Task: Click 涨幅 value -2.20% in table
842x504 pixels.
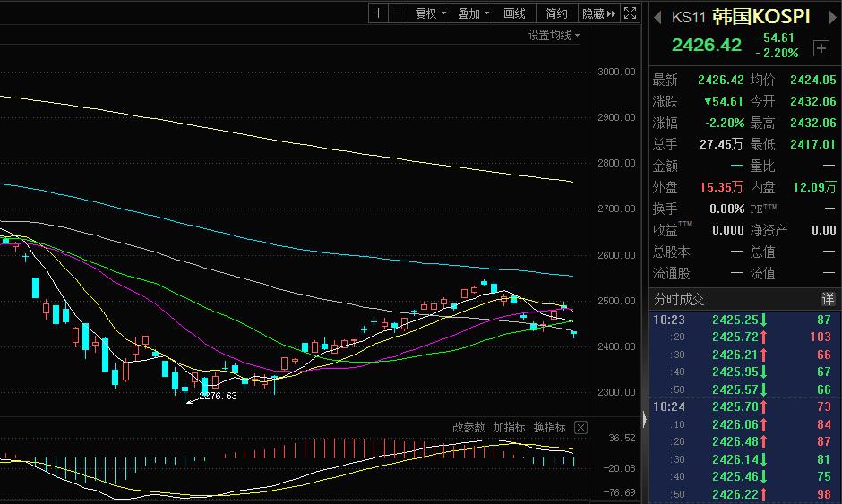Action: tap(725, 123)
